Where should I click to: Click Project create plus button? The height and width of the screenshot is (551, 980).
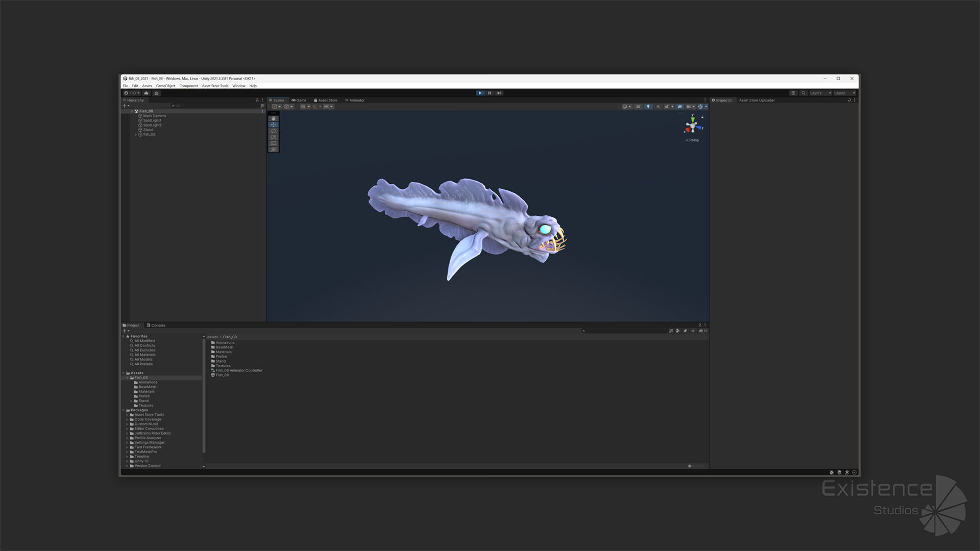click(x=126, y=331)
